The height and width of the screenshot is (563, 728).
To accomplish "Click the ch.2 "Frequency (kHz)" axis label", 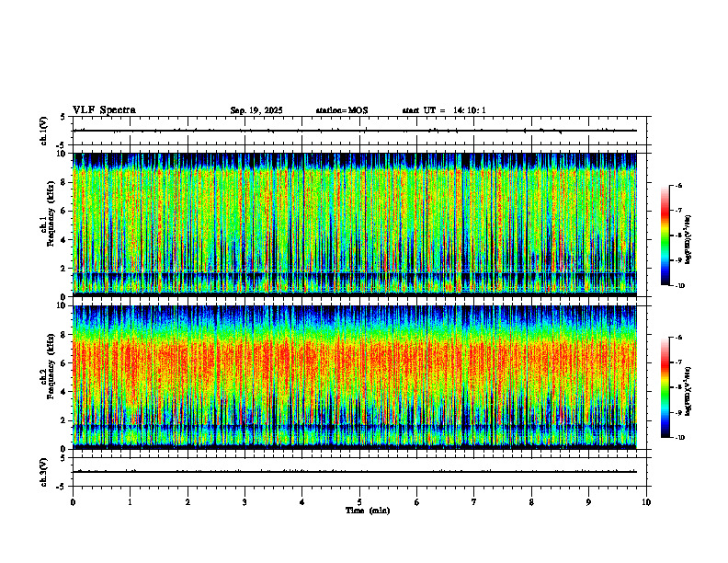I will tap(51, 366).
